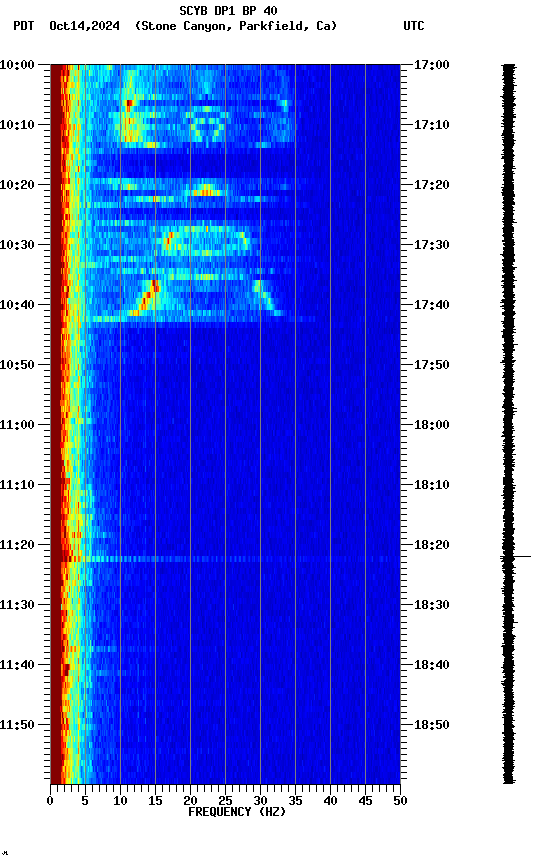Click the 17:10 UTC time label
This screenshot has width=552, height=864.
click(432, 125)
